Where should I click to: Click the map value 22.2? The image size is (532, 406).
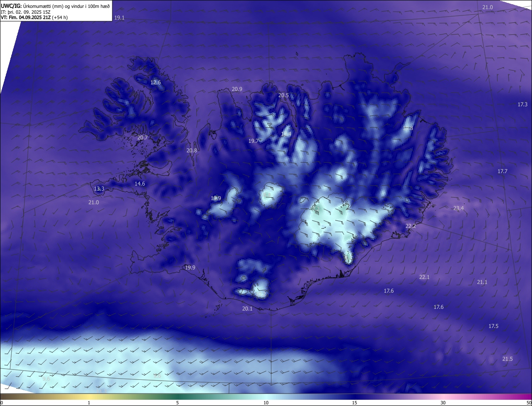tap(411, 226)
